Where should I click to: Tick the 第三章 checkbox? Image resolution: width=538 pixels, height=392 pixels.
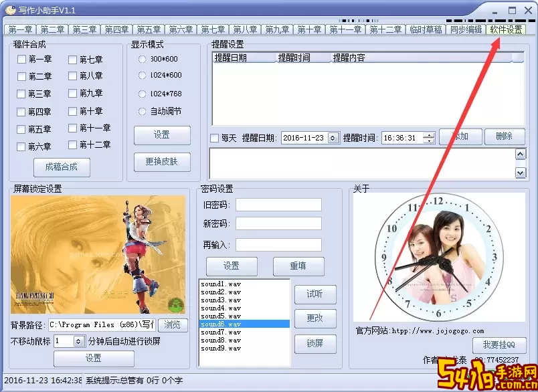(x=21, y=94)
